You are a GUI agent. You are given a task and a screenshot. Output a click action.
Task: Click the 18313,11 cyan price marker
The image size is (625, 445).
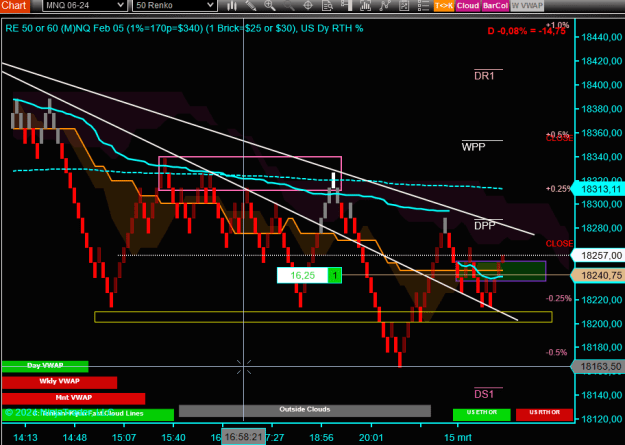pyautogui.click(x=598, y=189)
